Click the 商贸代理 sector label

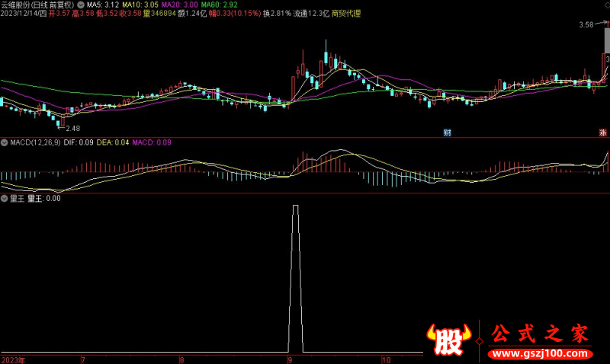pos(347,14)
